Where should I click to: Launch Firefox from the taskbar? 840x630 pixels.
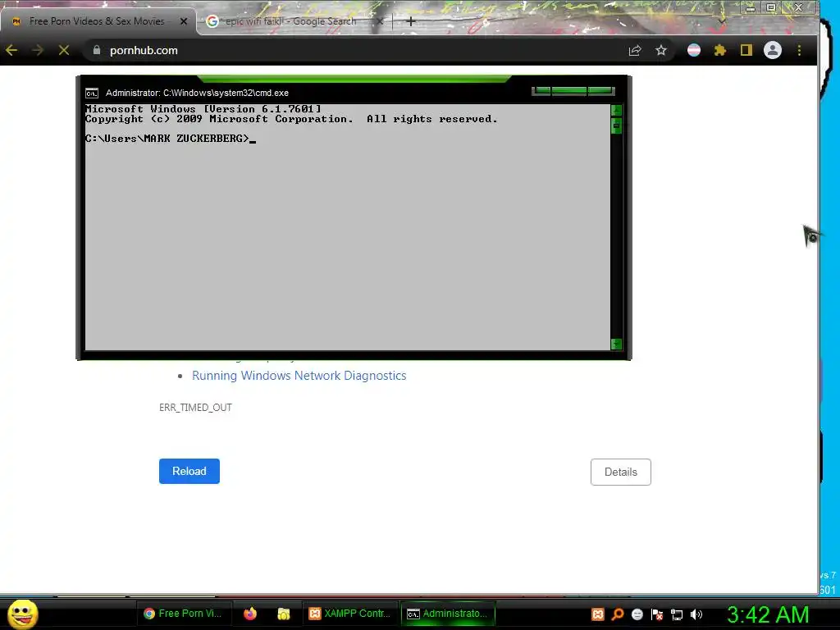point(250,614)
